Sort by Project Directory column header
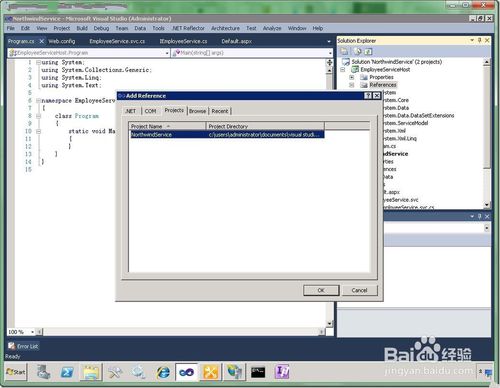The height and width of the screenshot is (388, 500). coord(265,126)
